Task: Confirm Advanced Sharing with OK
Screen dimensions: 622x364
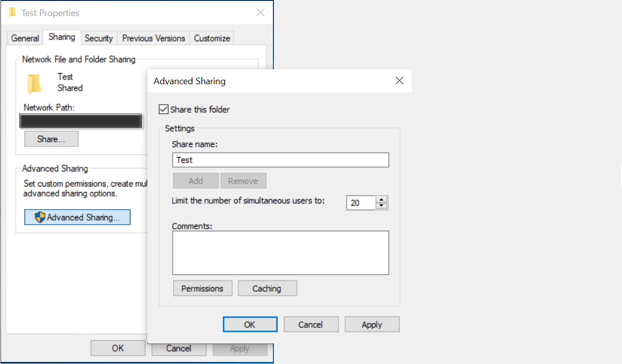Action: click(x=250, y=324)
